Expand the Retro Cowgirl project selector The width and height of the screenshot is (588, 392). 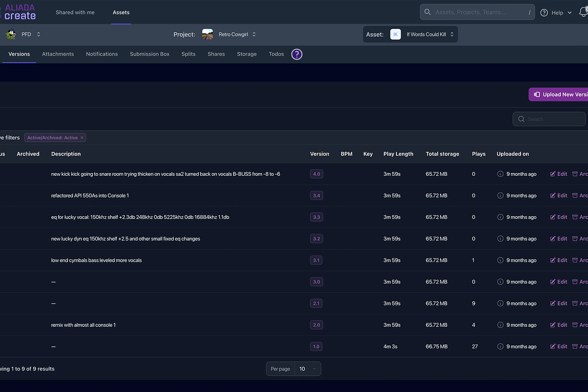(x=254, y=34)
